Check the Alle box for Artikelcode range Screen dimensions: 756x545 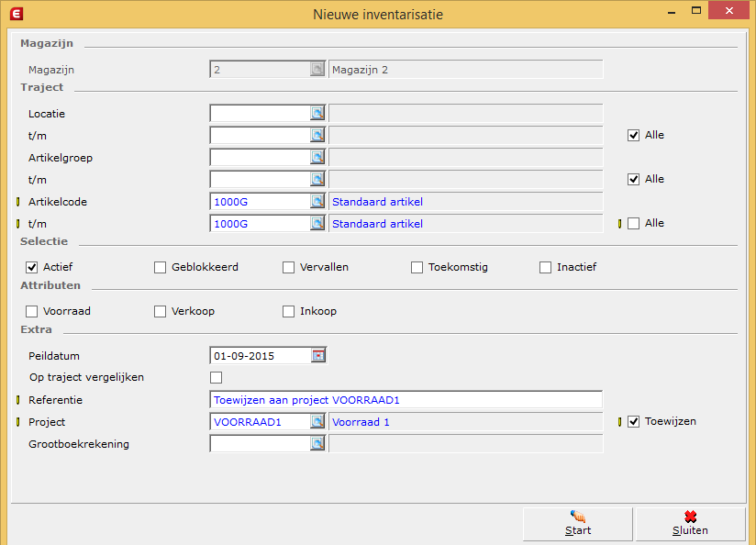click(x=634, y=223)
